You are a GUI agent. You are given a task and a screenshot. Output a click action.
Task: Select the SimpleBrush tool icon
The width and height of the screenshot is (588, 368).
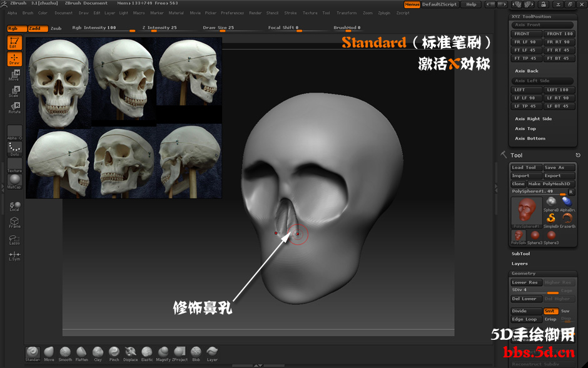click(551, 220)
